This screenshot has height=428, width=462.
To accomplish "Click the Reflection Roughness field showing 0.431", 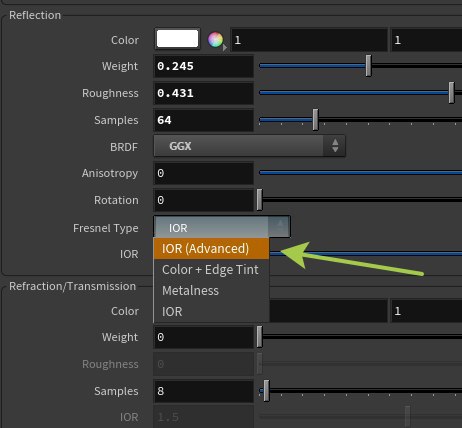I will pyautogui.click(x=204, y=93).
